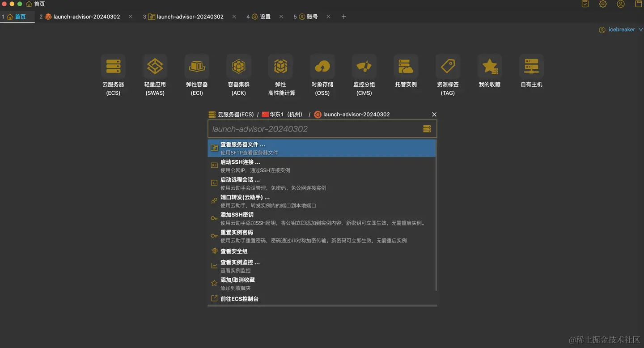This screenshot has height=348, width=644.
Task: Close the launch-advisor command palette
Action: (x=434, y=115)
